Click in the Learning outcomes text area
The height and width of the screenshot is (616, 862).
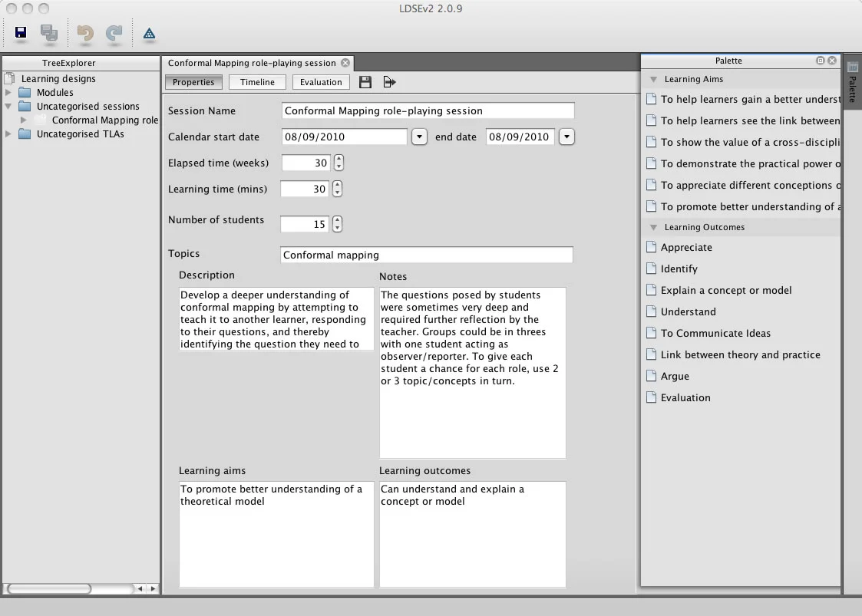[x=472, y=535]
